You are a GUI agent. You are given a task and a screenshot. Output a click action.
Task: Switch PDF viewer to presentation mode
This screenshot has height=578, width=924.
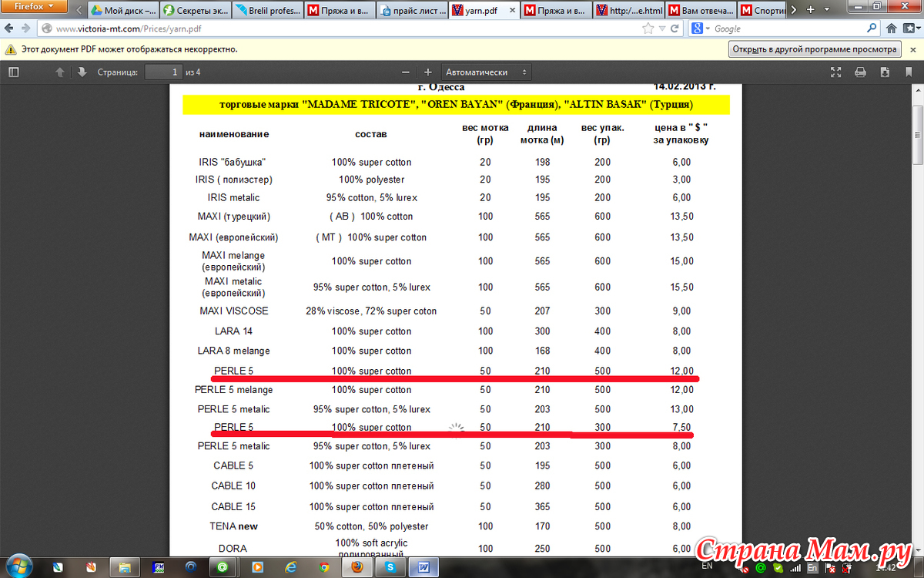click(x=836, y=72)
